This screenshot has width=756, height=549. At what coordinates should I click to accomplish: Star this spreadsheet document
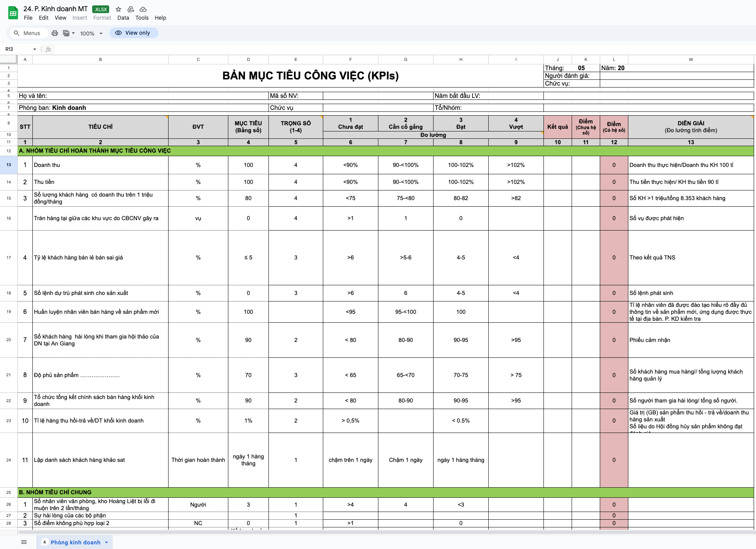(118, 9)
